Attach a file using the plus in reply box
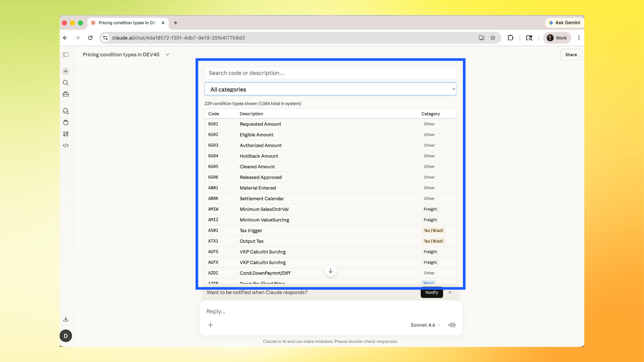Viewport: 644px width, 362px height. tap(211, 325)
